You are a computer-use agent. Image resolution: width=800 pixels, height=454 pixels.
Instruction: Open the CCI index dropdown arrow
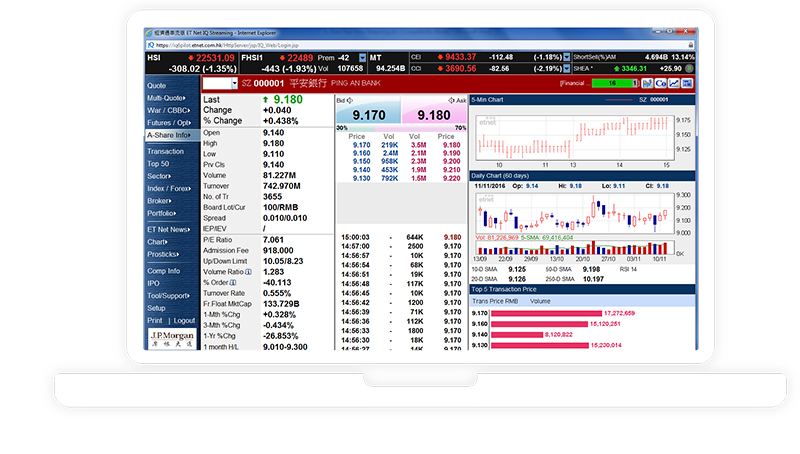click(566, 68)
